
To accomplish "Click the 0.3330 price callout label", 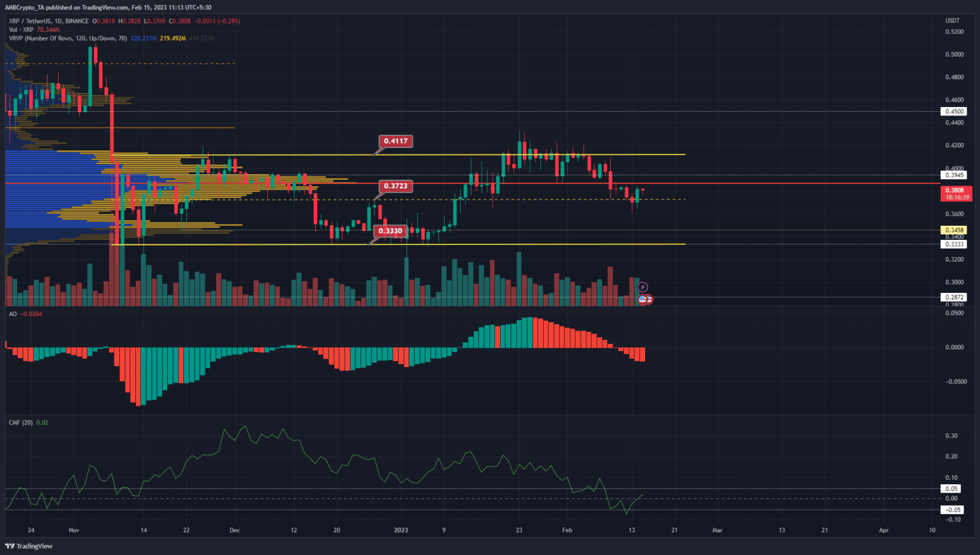I will tap(390, 231).
